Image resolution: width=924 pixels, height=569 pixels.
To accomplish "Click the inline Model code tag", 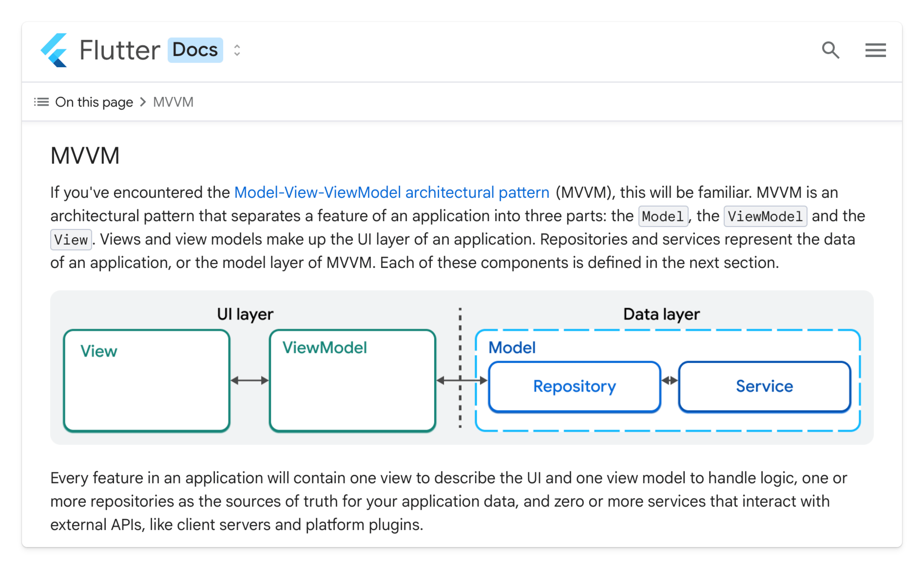I will 663,216.
